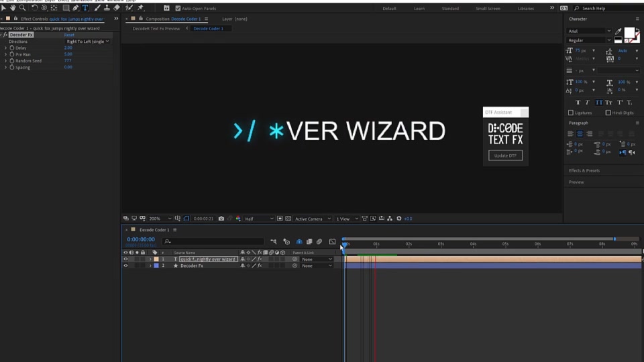Enable the Ligatures checkbox
Viewport: 644px width, 362px height.
coord(570,113)
